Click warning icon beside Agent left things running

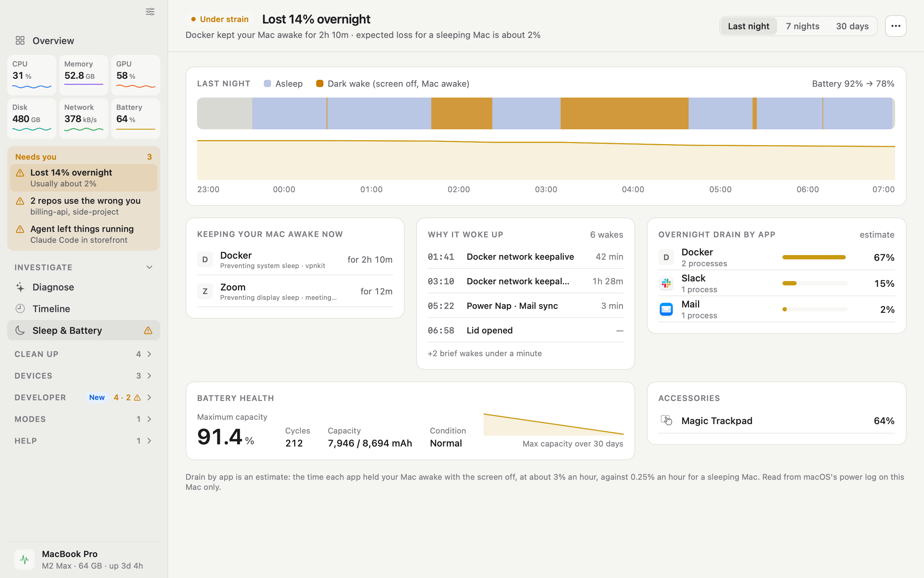(20, 229)
